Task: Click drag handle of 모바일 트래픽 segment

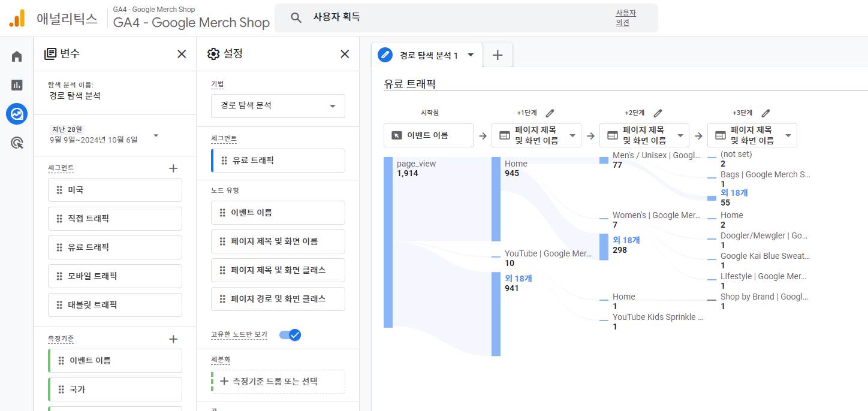Action: 59,276
